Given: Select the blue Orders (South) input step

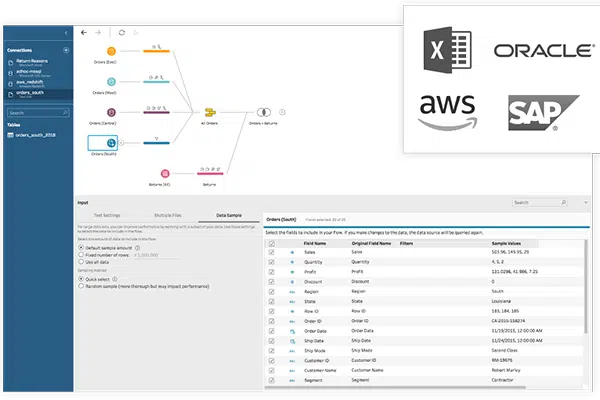Looking at the screenshot, I should tap(111, 143).
